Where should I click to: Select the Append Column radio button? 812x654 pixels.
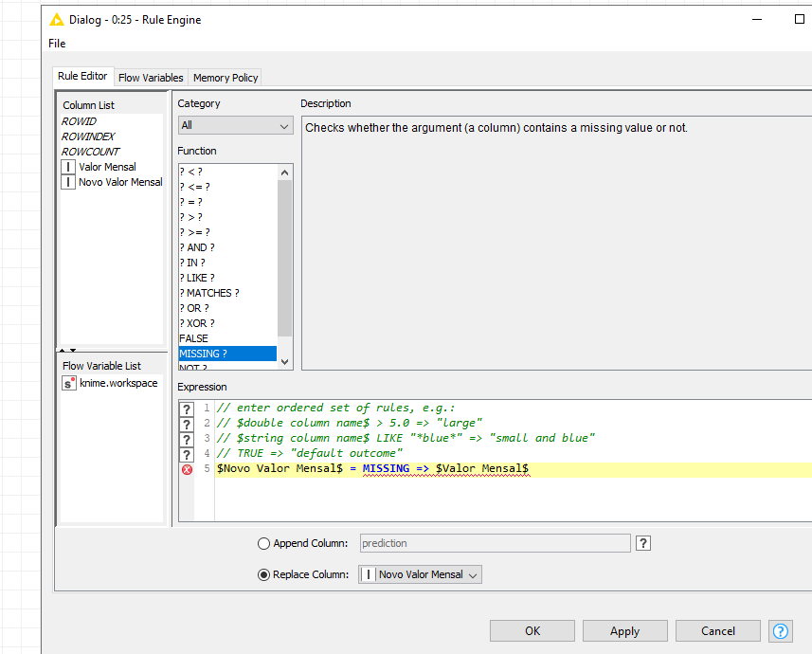coord(264,544)
